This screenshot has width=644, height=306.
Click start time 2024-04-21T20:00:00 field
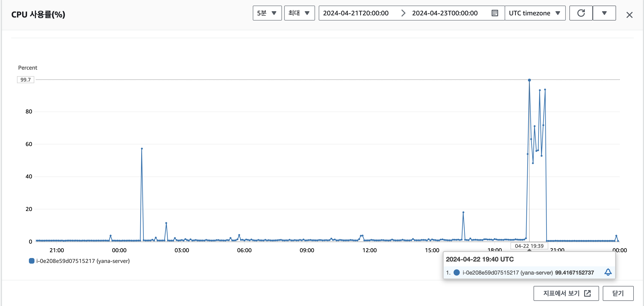[x=356, y=13]
